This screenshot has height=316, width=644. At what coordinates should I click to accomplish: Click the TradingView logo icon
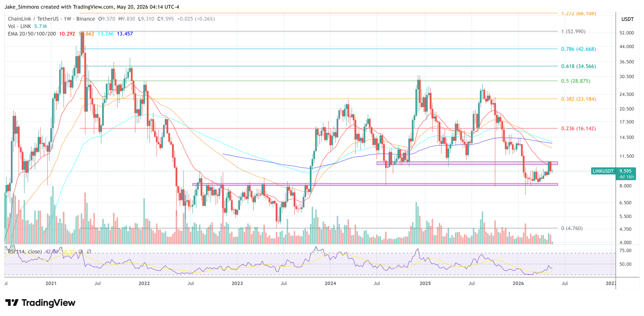coord(12,303)
